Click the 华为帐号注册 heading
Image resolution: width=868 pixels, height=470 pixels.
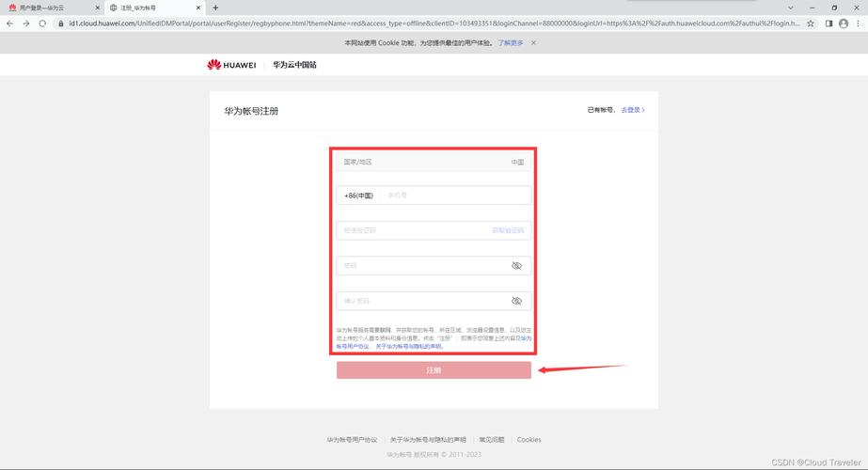(x=251, y=111)
